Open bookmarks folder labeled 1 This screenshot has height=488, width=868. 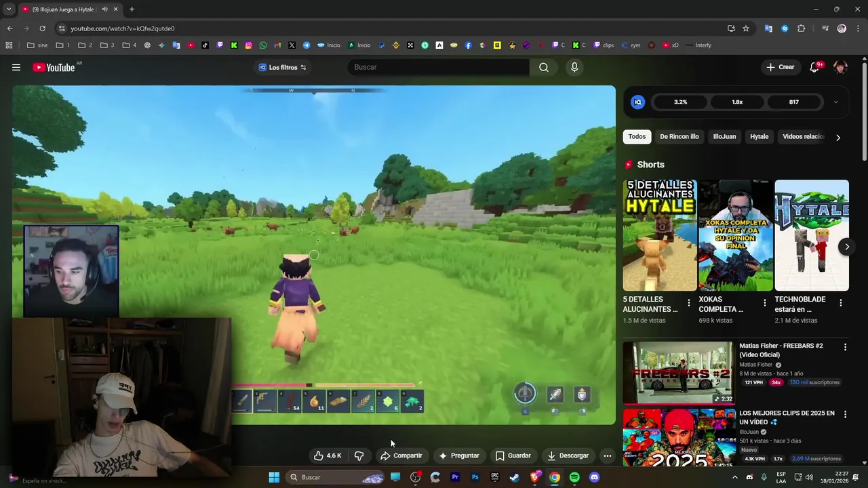(x=63, y=45)
